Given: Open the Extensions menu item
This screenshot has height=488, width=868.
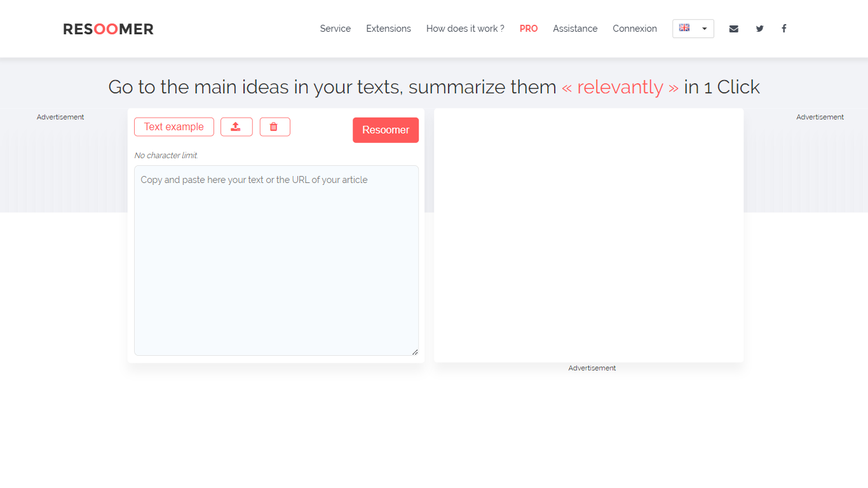Looking at the screenshot, I should (x=388, y=29).
